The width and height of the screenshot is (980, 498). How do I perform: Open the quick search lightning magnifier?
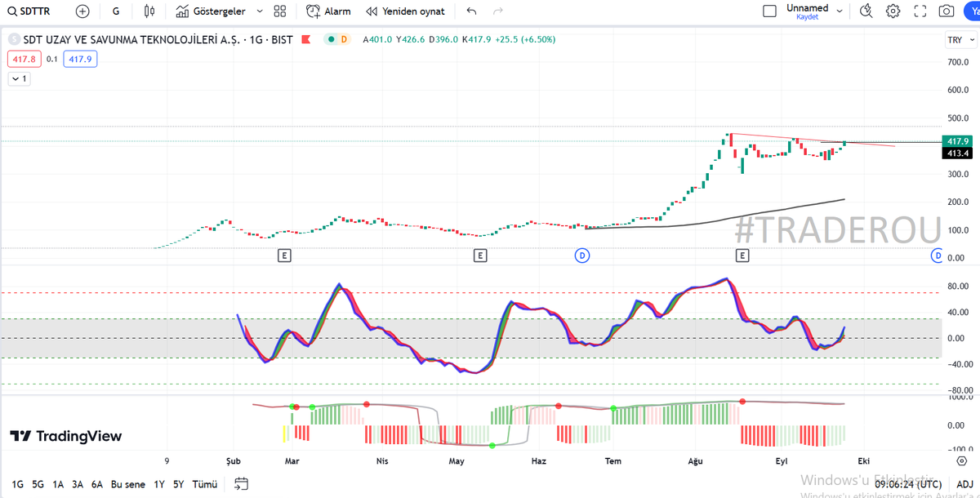[x=867, y=11]
